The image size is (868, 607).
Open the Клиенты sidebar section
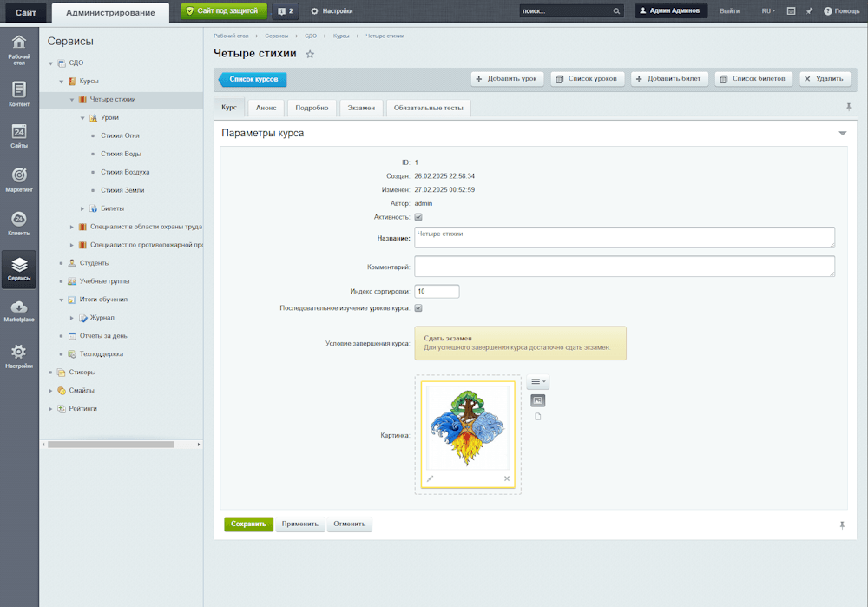tap(19, 223)
